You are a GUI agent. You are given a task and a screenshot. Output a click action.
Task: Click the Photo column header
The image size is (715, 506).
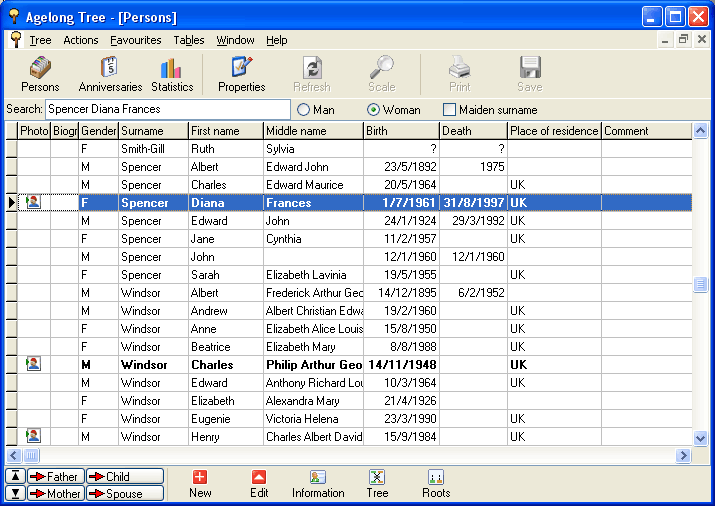click(34, 131)
